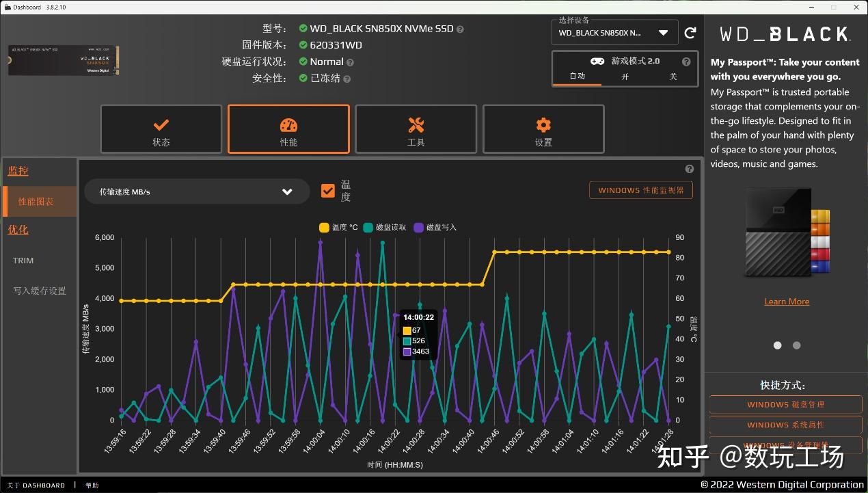
Task: Open the 优化 sidebar section
Action: click(x=18, y=229)
